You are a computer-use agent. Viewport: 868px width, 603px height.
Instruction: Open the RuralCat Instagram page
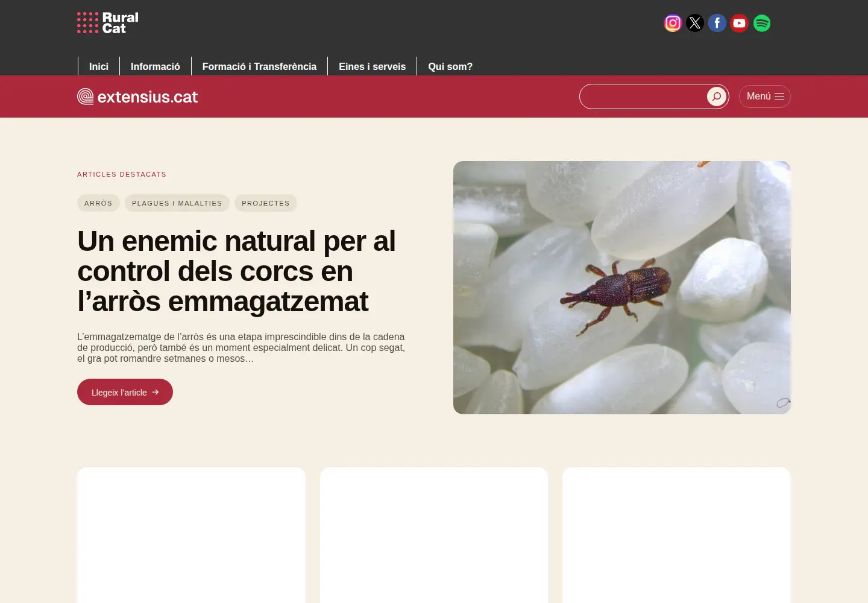point(673,23)
